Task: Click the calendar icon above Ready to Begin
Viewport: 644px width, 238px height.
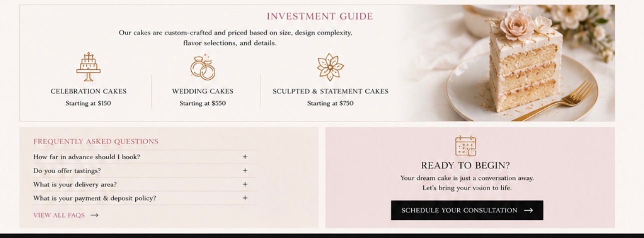Action: coord(466,146)
